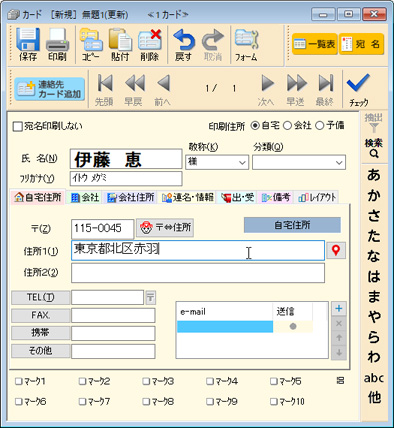The width and height of the screenshot is (394, 428).
Task: Click 連絡先カード追加 button
Action: (x=49, y=89)
